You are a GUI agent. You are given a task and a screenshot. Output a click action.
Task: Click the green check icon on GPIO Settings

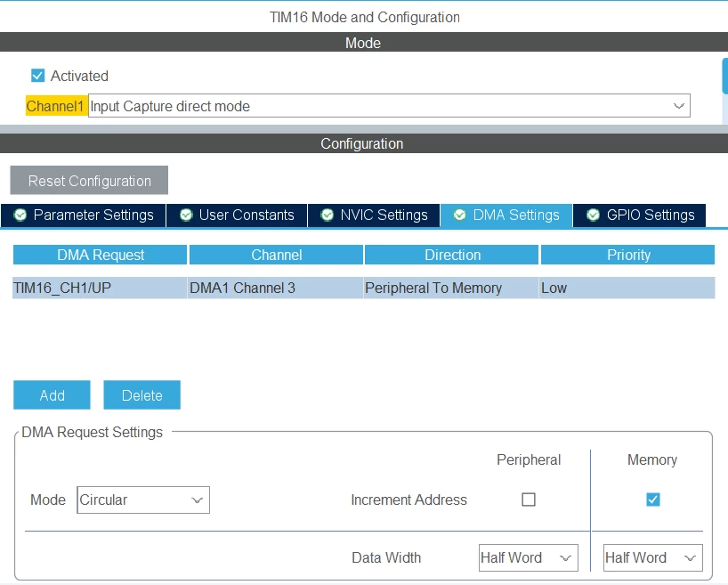[594, 215]
